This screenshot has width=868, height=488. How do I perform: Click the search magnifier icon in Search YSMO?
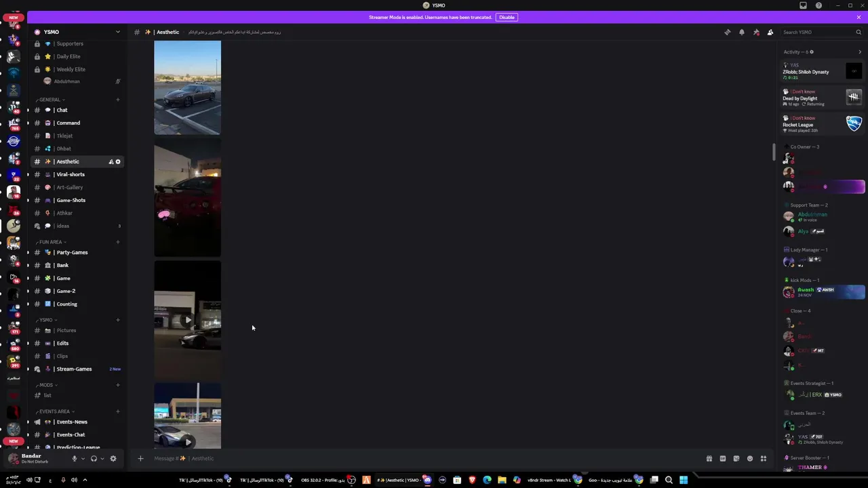click(x=859, y=32)
